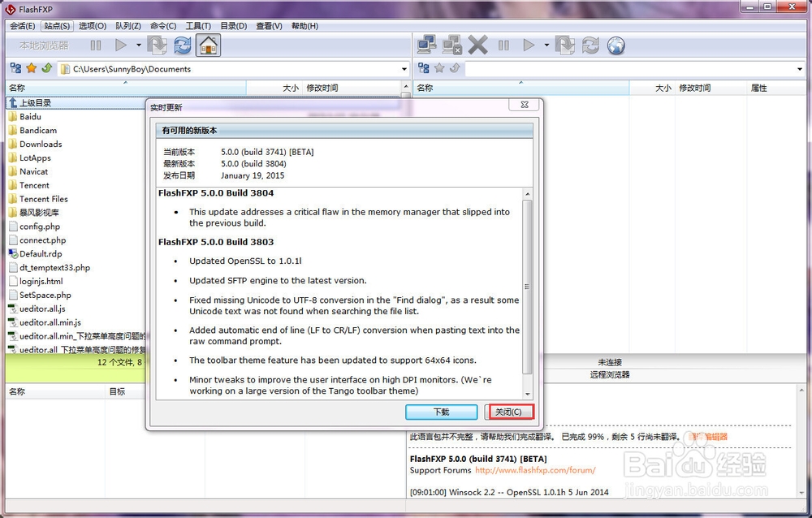Viewport: 812px width, 518px height.
Task: Sort local list by 名称 column
Action: tap(126, 88)
